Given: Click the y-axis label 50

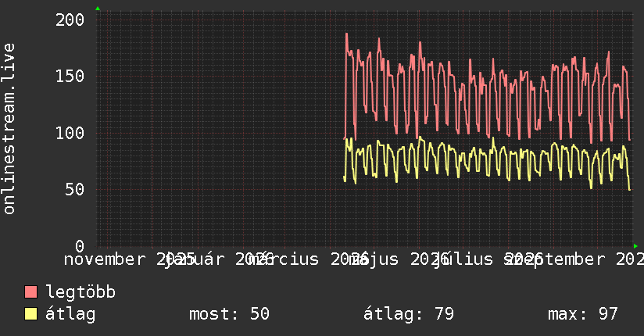Looking at the screenshot, I should click(x=75, y=189).
